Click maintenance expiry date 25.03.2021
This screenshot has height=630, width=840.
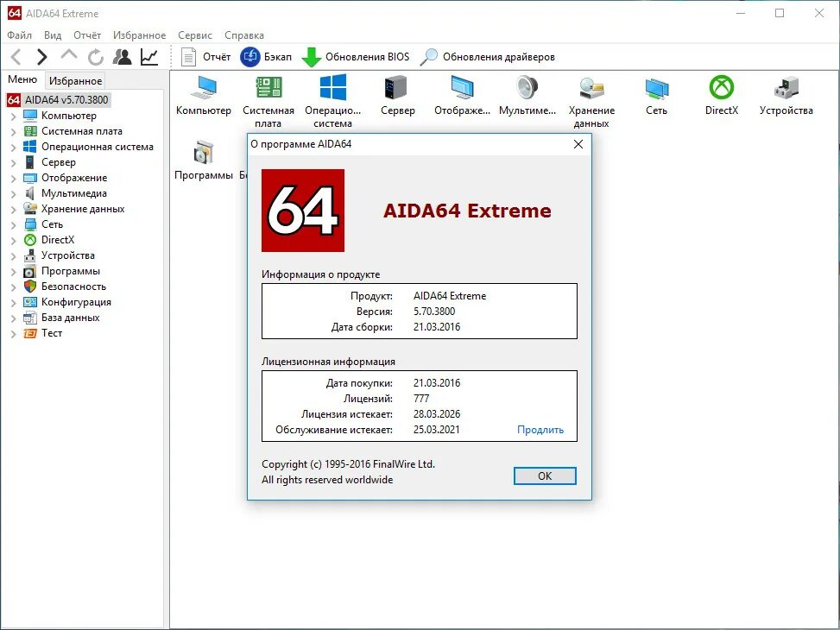tap(437, 430)
